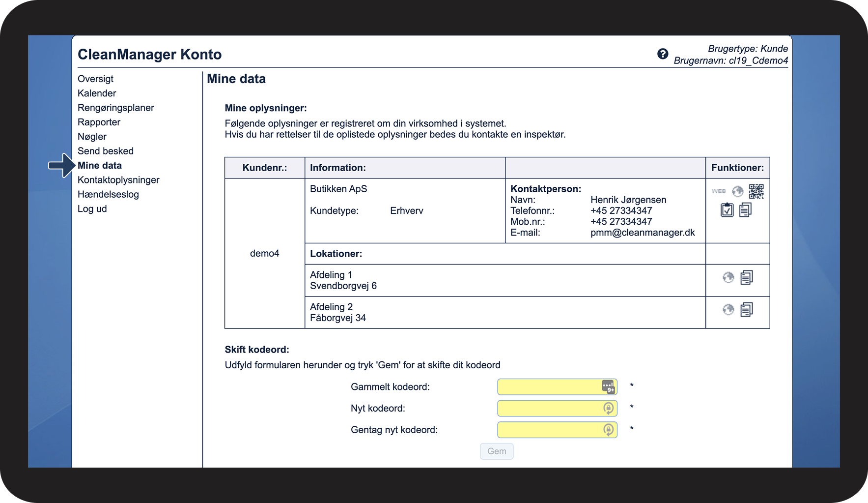Image resolution: width=868 pixels, height=503 pixels.
Task: Click the CleanManager Konto title
Action: pyautogui.click(x=150, y=54)
